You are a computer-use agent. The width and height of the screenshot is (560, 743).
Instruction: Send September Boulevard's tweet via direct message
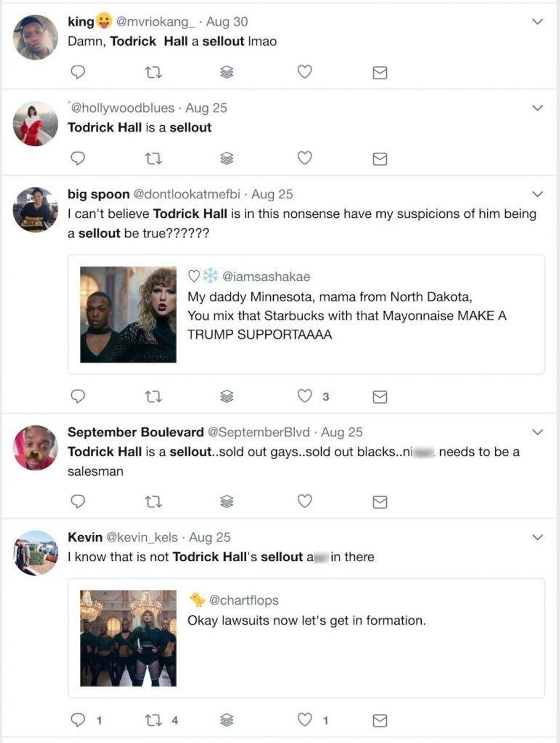click(x=380, y=502)
